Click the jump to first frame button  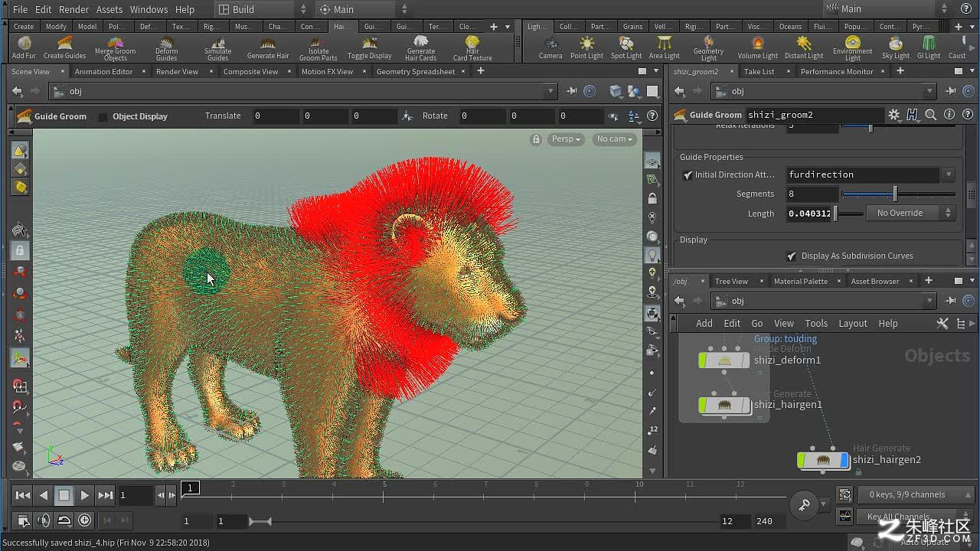[23, 495]
